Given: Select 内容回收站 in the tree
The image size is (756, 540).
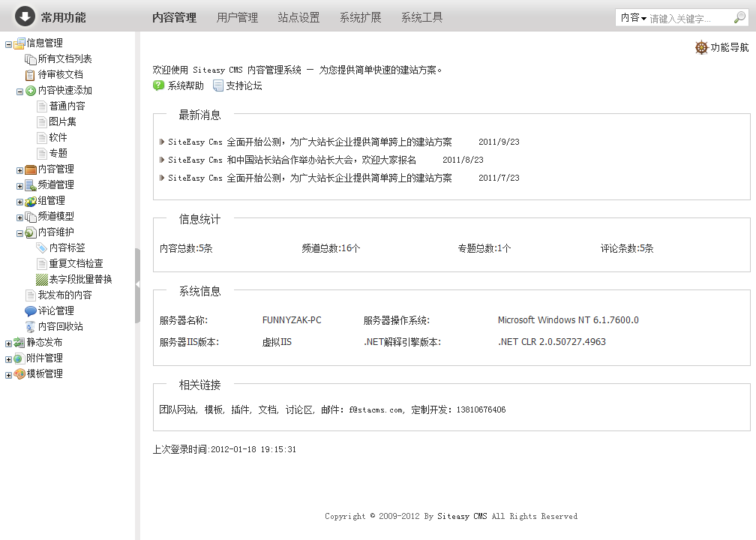Looking at the screenshot, I should [60, 327].
